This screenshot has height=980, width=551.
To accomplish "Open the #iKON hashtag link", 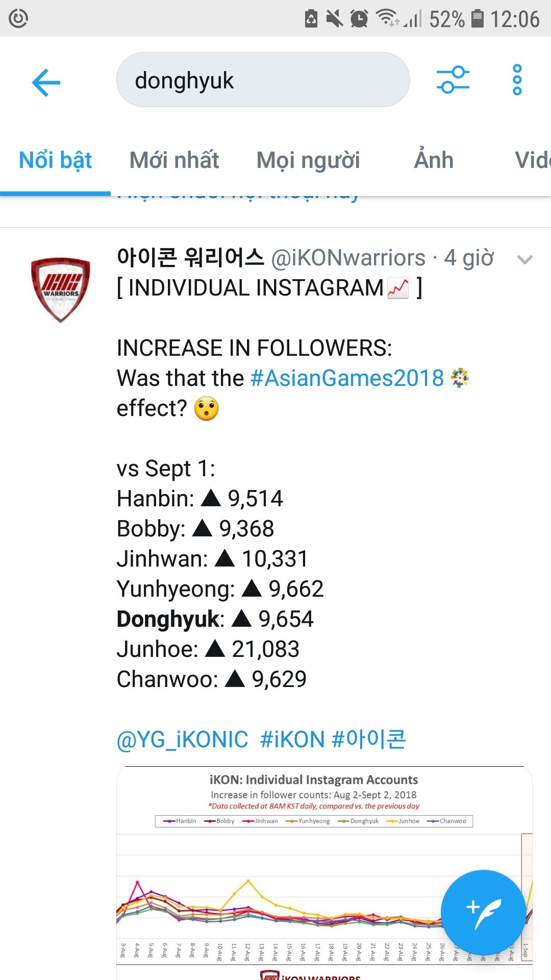I will point(292,740).
